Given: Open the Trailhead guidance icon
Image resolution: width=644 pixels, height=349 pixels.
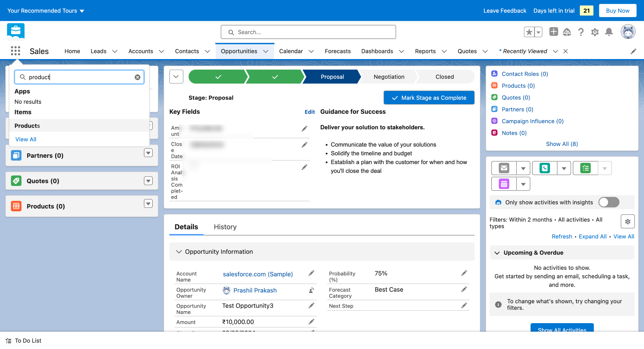Looking at the screenshot, I should click(x=567, y=32).
